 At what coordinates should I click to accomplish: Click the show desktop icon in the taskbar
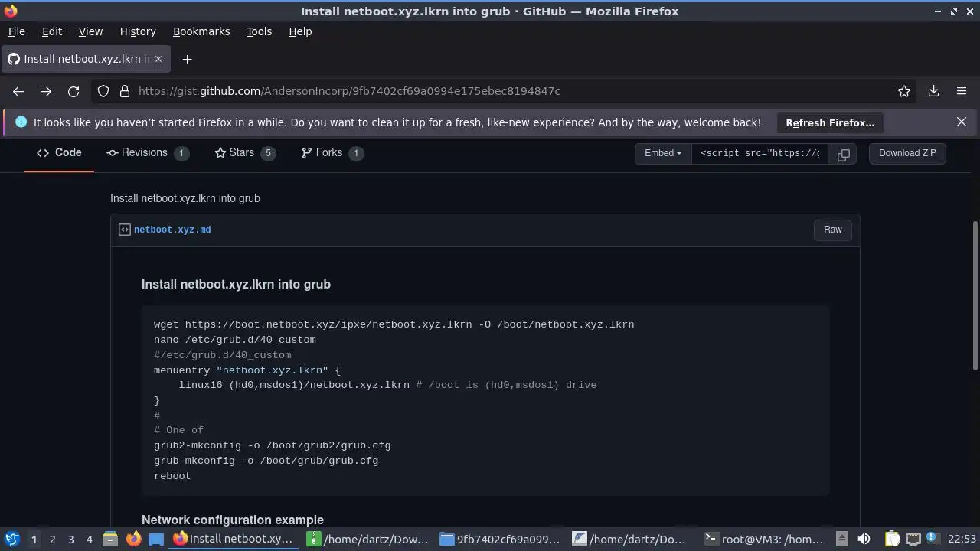tap(156, 539)
